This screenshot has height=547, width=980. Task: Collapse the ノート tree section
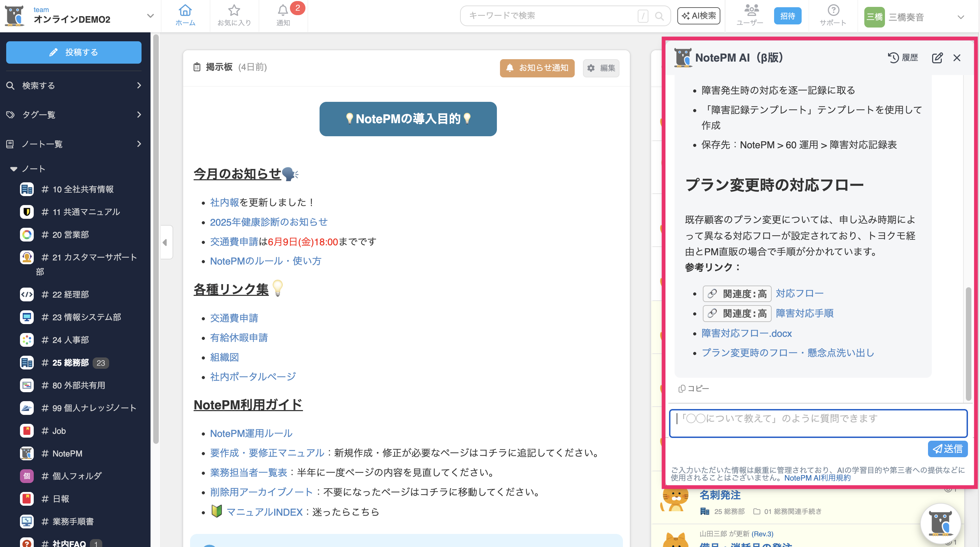(14, 169)
